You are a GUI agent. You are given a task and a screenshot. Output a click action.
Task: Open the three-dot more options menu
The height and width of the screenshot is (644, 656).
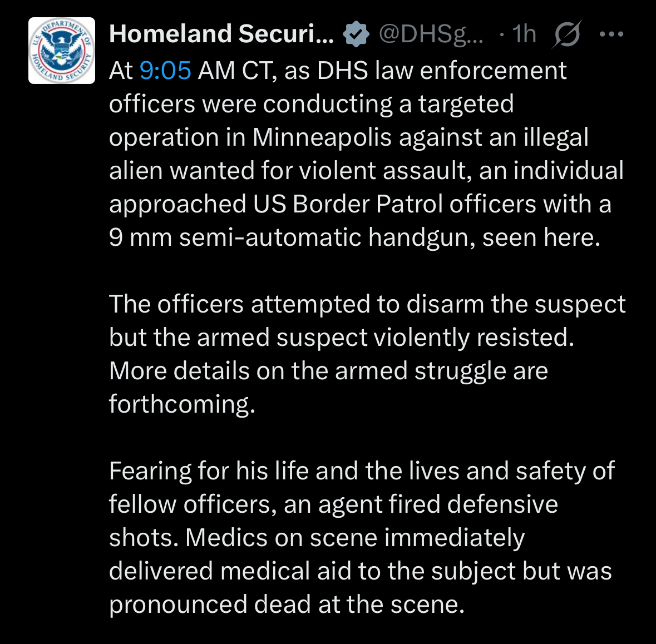[x=612, y=34]
